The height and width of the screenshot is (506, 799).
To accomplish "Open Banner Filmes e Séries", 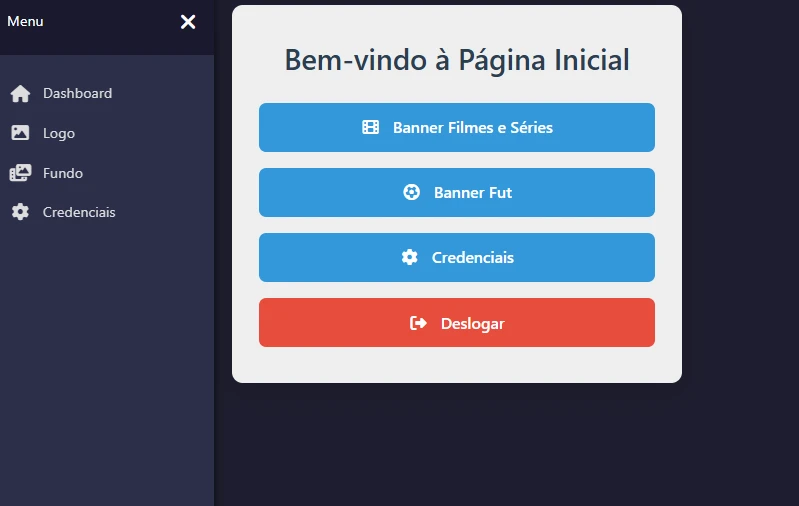I will (472, 128).
